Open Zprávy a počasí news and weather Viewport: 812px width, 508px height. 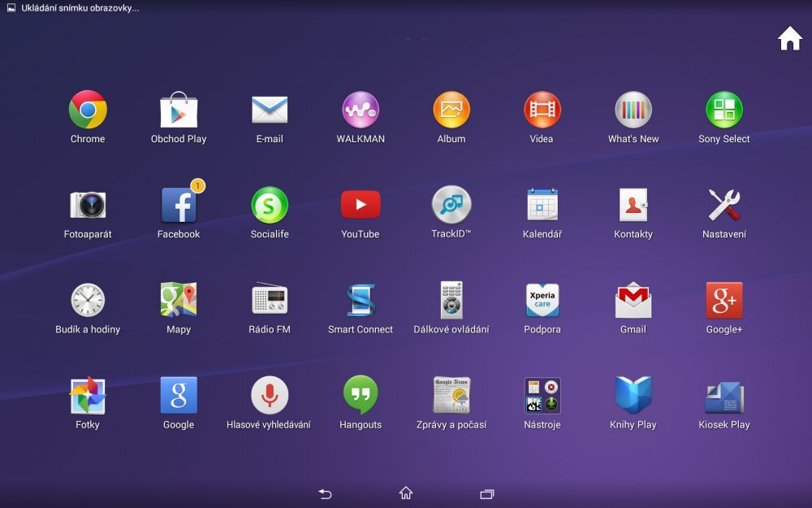point(451,397)
